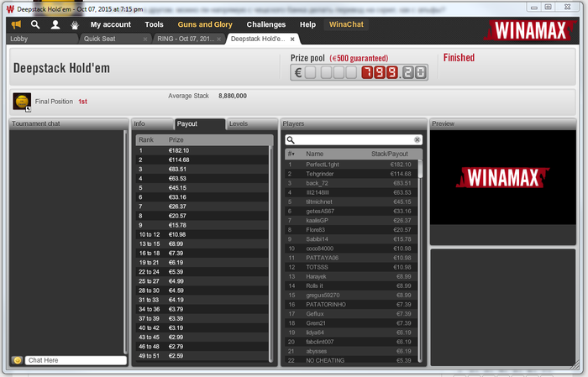The image size is (588, 377).
Task: Select player Rolls it row
Action: (351, 286)
